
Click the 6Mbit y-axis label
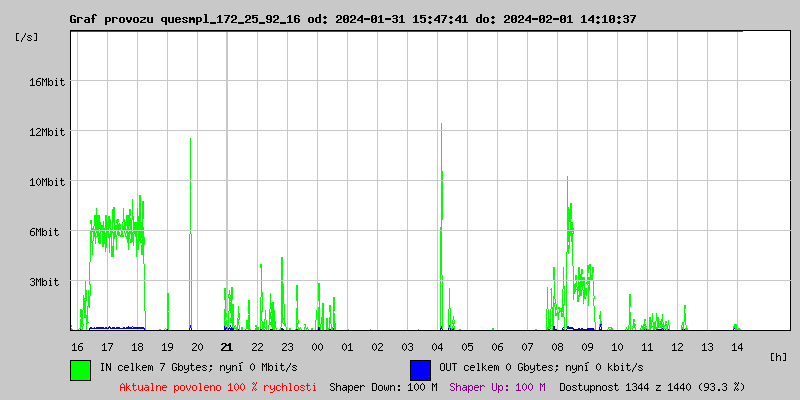click(x=44, y=232)
